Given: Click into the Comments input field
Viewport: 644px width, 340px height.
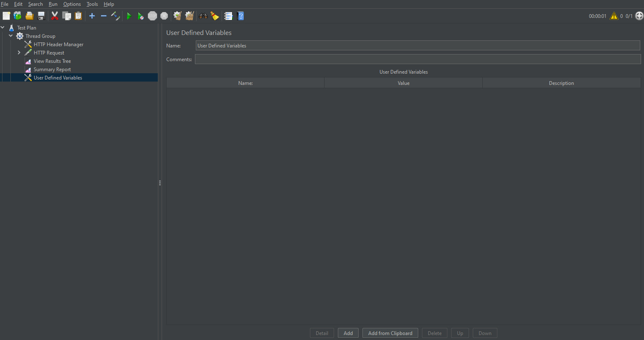Looking at the screenshot, I should pyautogui.click(x=418, y=59).
